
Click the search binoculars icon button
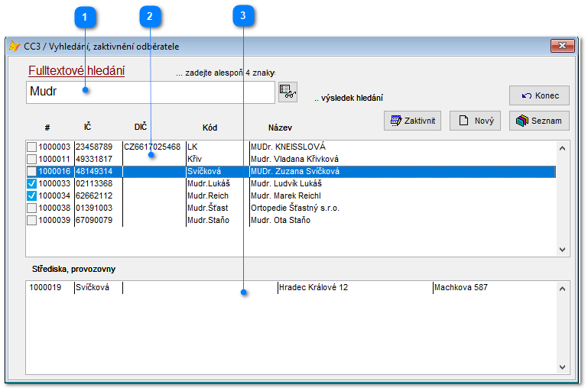coord(288,92)
